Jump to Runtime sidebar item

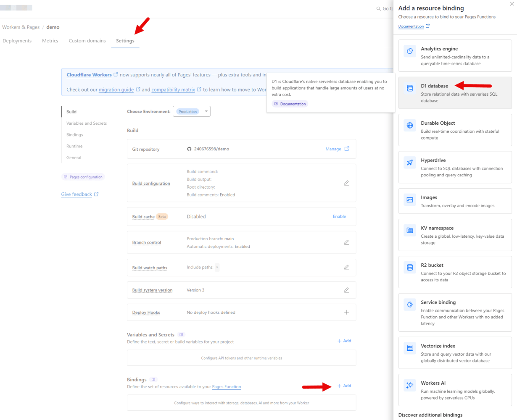tap(74, 146)
